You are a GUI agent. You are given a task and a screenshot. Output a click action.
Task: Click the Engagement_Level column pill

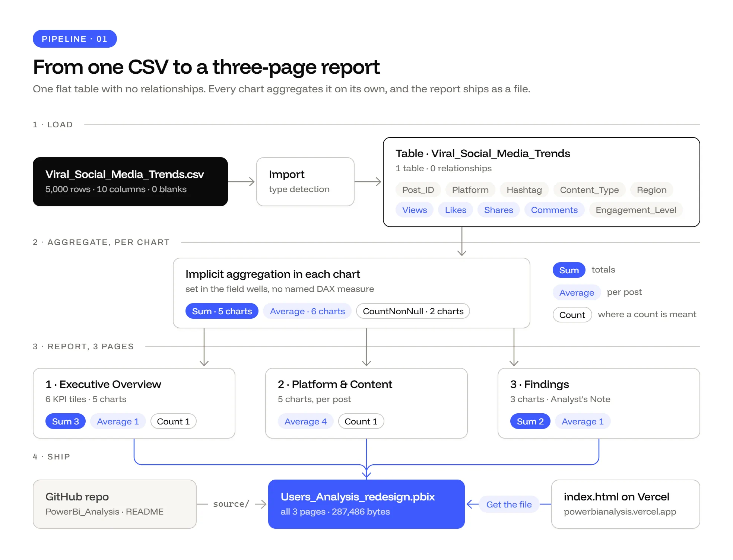coord(636,210)
